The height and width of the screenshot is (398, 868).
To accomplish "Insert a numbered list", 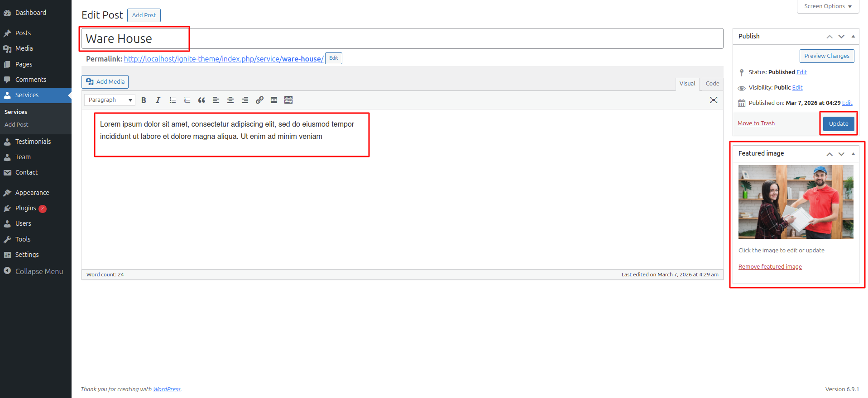I will [187, 100].
